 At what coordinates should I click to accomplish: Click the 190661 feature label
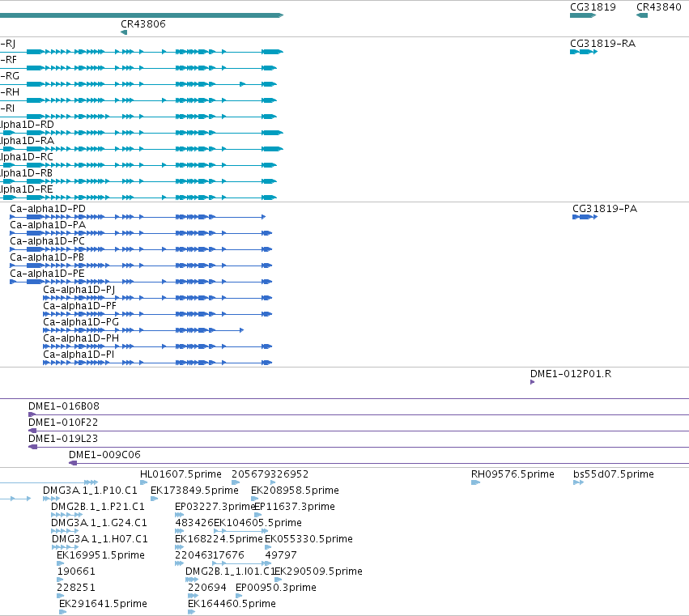click(76, 572)
